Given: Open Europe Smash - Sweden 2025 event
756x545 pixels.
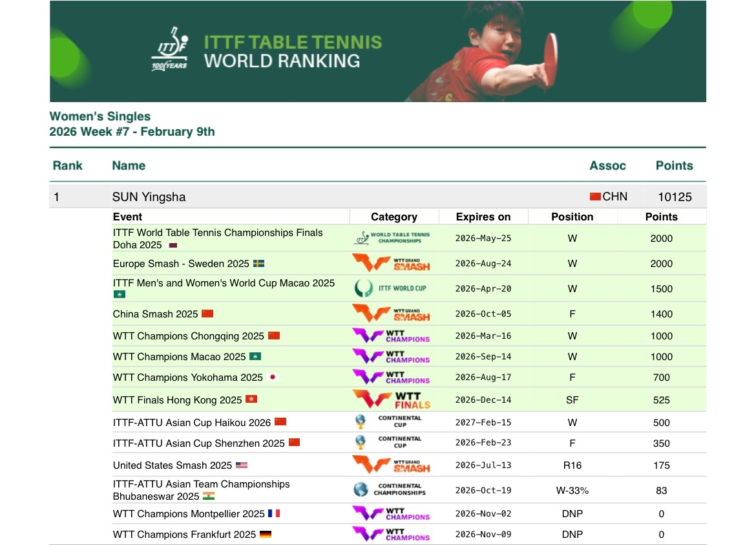Looking at the screenshot, I should pos(181,263).
